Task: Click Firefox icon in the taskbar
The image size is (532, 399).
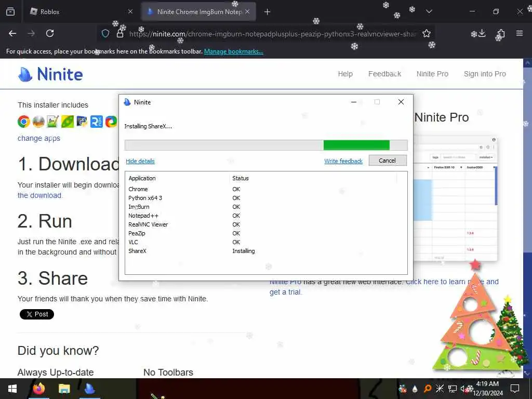Action: [38, 389]
